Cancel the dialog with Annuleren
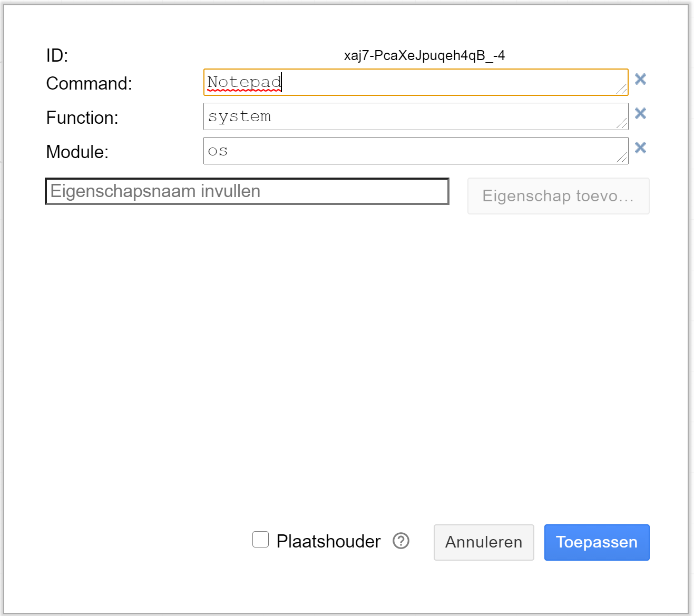Viewport: 694px width, 616px height. 483,542
